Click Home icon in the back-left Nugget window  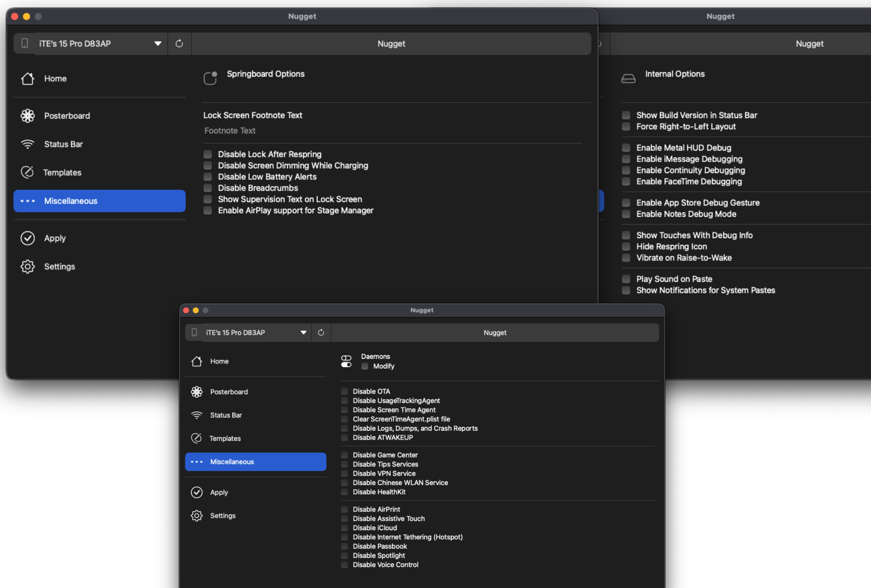coord(28,79)
